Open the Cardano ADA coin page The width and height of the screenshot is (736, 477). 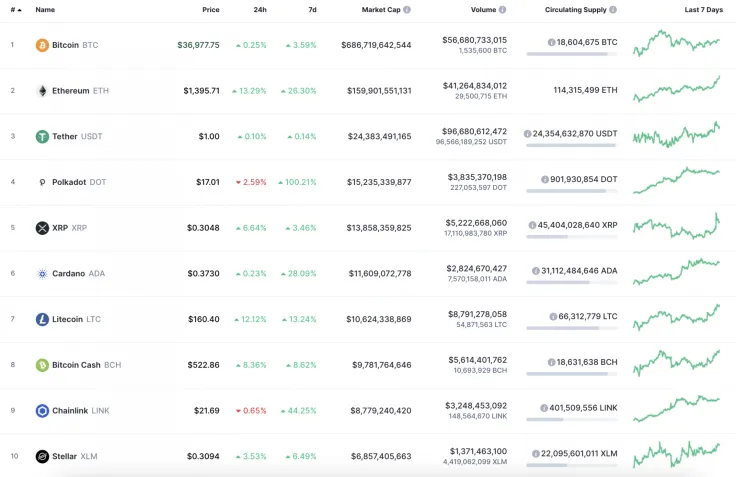pos(78,273)
